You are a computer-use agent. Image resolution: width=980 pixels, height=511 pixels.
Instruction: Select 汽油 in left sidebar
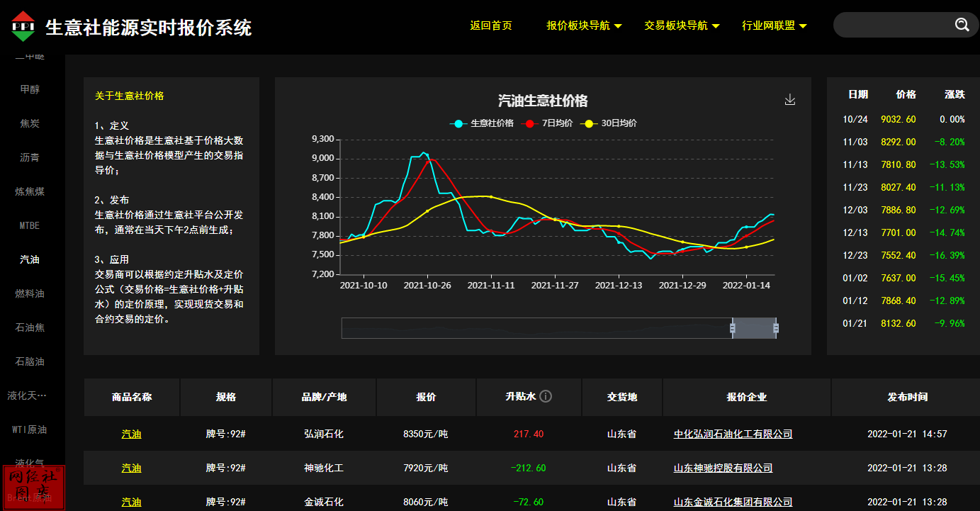click(30, 259)
